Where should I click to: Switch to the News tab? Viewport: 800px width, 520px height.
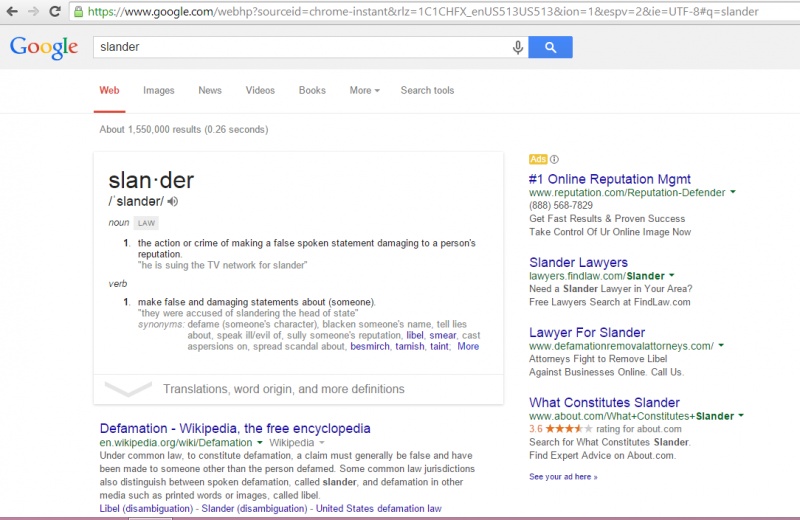(210, 90)
